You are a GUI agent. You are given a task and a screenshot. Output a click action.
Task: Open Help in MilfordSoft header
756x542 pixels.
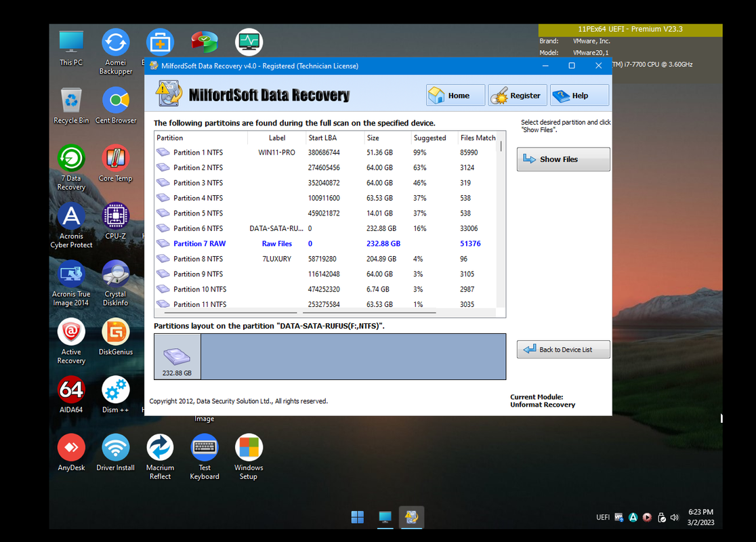pos(580,95)
